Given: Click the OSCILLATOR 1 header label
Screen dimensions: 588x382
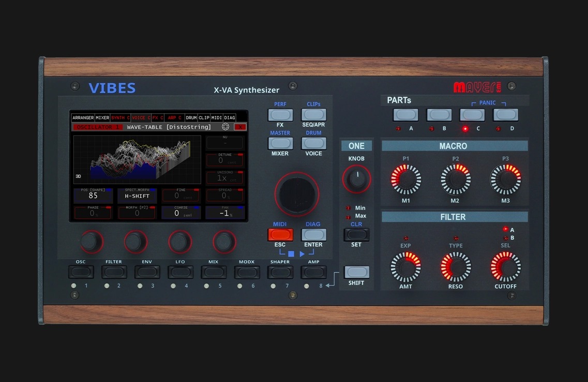Looking at the screenshot, I should [98, 127].
